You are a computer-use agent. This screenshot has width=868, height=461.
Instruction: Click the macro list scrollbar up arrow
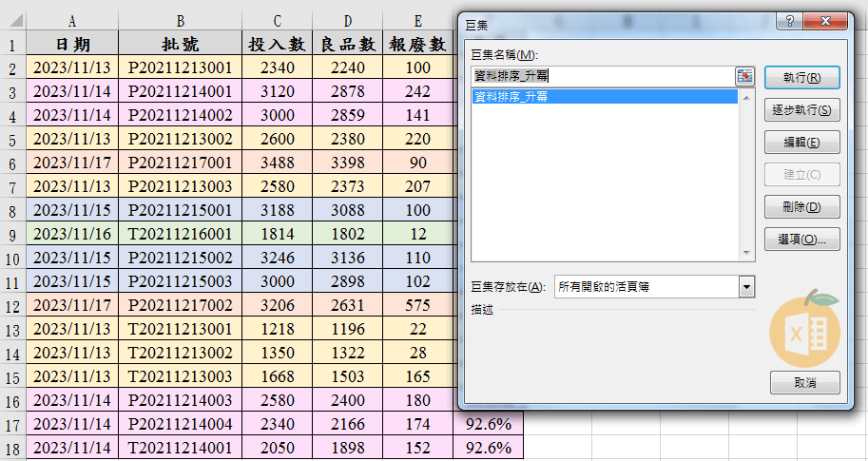tap(746, 96)
